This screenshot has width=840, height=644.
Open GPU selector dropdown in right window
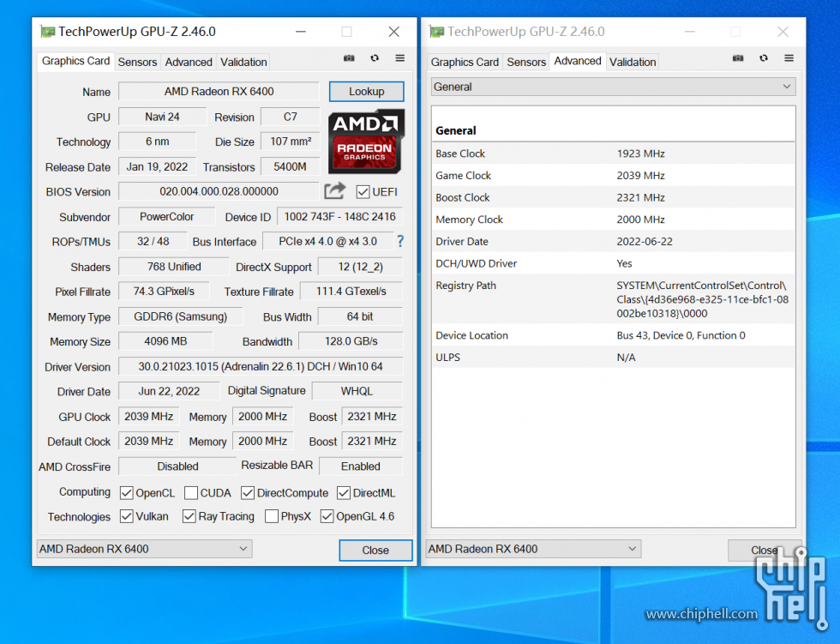tap(533, 549)
